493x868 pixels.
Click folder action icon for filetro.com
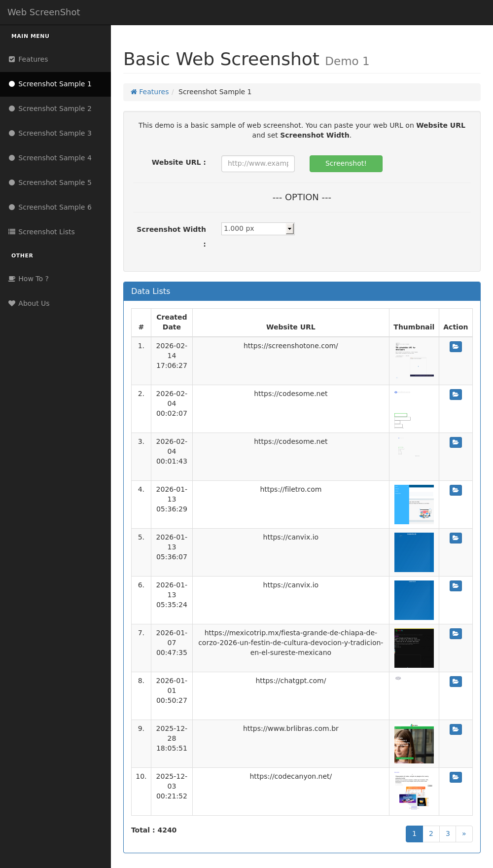tap(456, 490)
